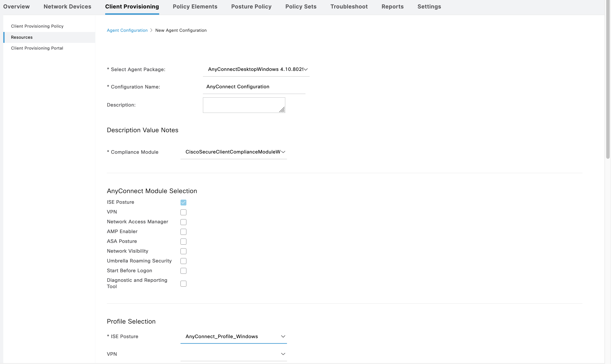The image size is (611, 364).
Task: Open the Select Agent Package dropdown
Action: tap(256, 69)
